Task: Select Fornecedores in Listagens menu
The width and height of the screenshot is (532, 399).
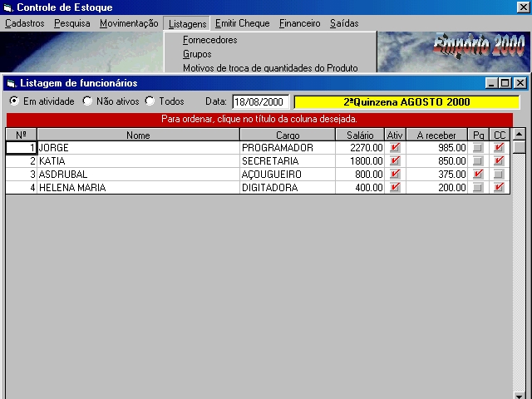Action: click(209, 40)
